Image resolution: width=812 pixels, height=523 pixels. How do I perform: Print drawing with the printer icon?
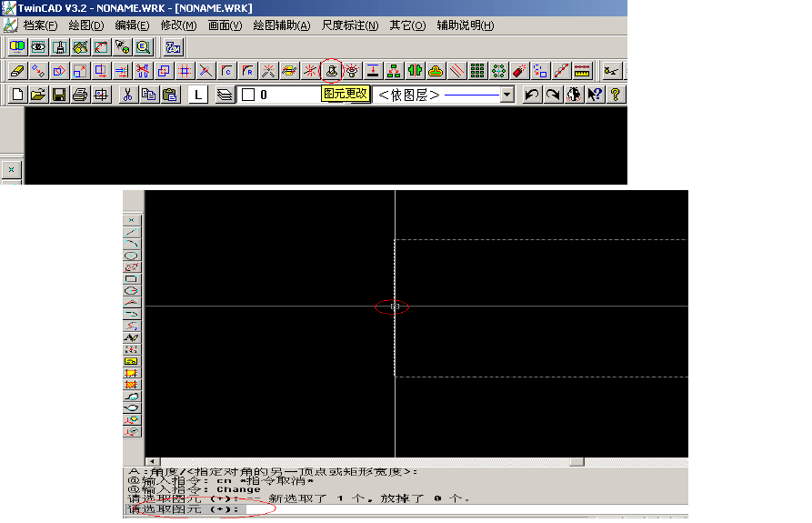click(80, 95)
